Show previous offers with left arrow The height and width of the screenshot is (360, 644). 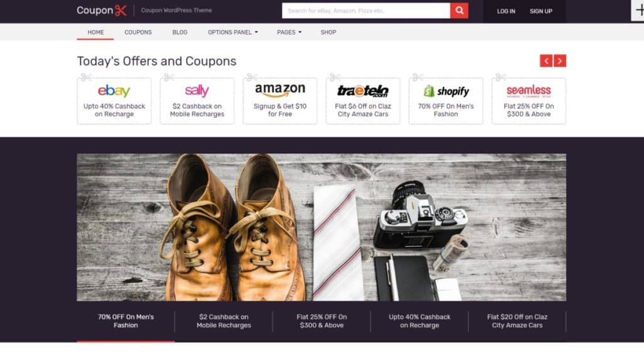tap(546, 61)
